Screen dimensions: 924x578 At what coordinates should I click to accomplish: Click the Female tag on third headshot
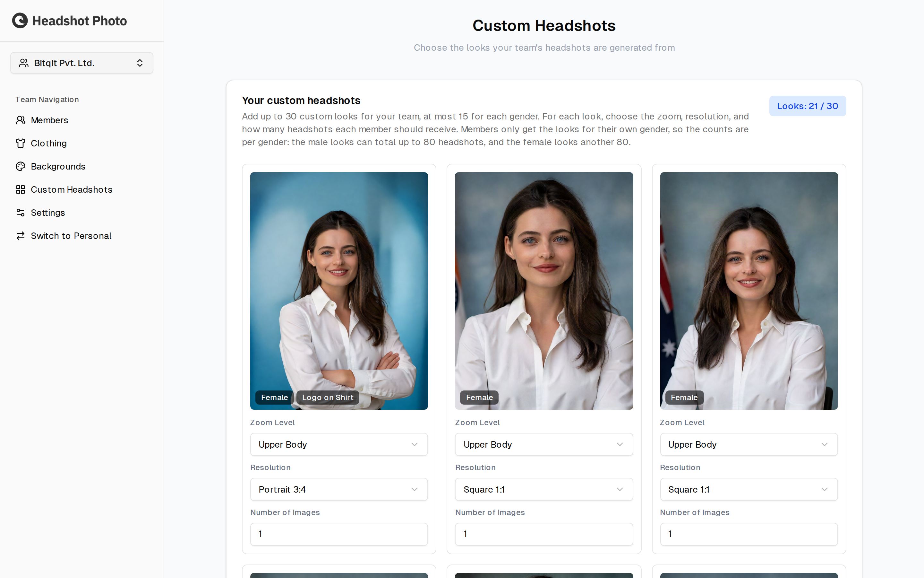684,398
